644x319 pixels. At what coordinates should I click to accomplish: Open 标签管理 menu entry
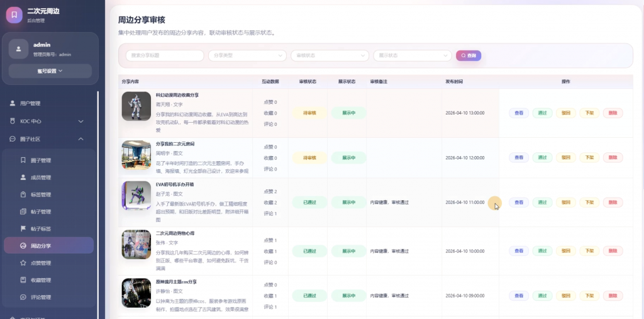click(x=49, y=194)
